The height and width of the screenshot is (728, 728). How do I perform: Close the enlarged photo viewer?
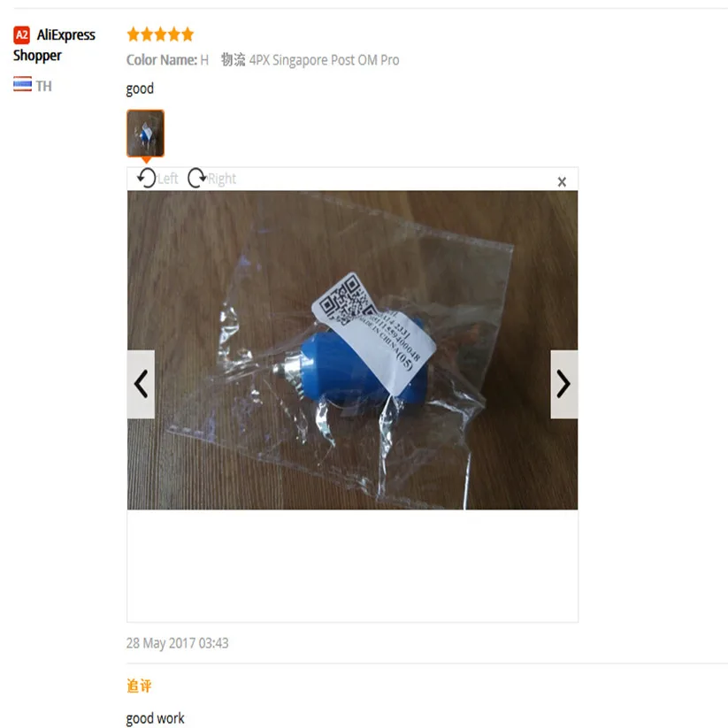[562, 181]
